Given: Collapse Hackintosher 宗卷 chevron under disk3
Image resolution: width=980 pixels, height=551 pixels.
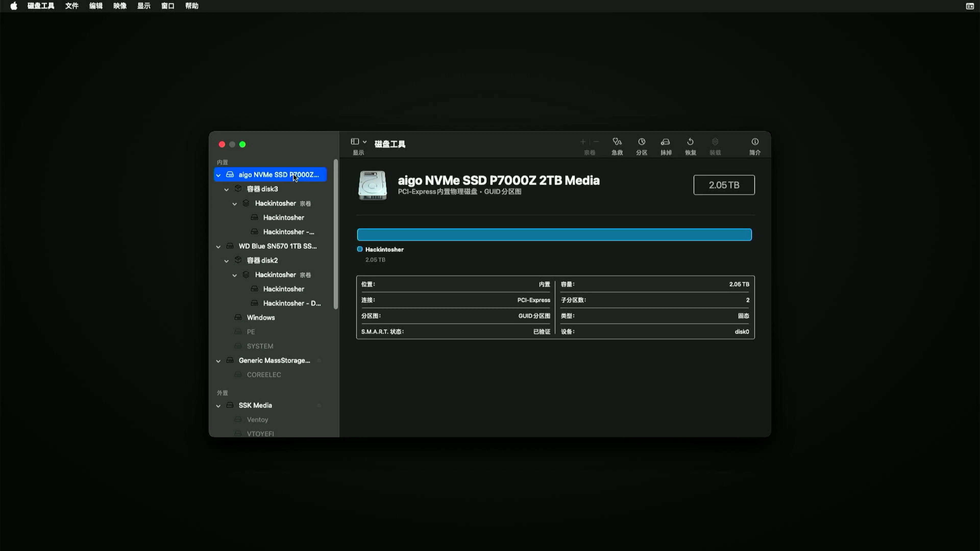Looking at the screenshot, I should point(235,204).
